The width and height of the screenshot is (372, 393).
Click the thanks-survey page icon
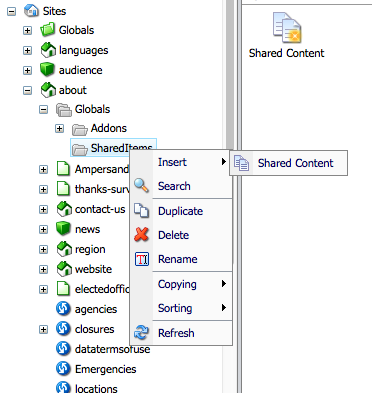click(x=63, y=189)
